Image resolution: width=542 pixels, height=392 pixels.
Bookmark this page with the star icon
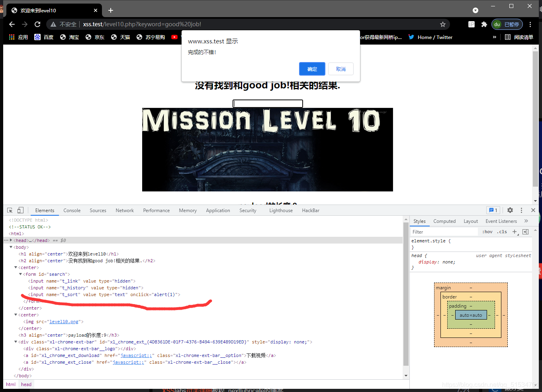[x=442, y=24]
